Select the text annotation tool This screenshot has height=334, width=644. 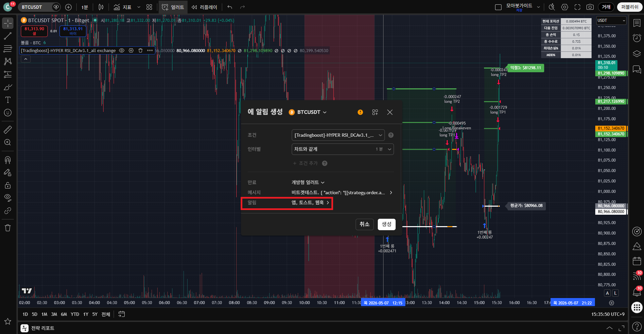[x=8, y=100]
